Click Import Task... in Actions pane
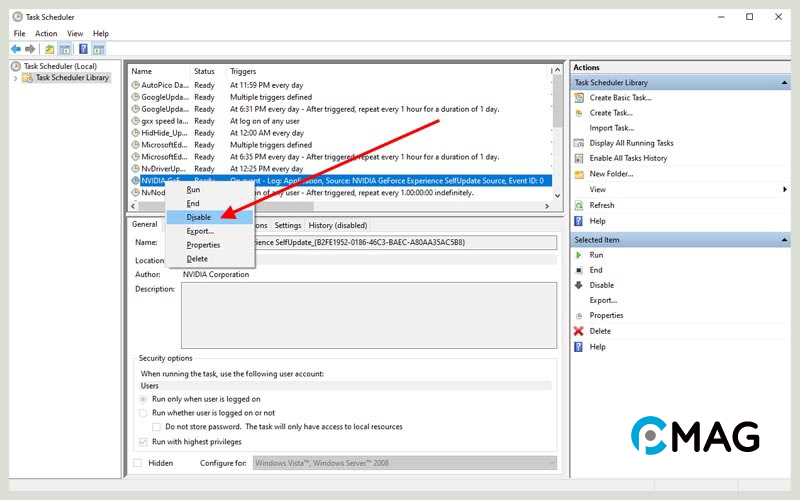Viewport: 800px width, 500px height. tap(612, 128)
